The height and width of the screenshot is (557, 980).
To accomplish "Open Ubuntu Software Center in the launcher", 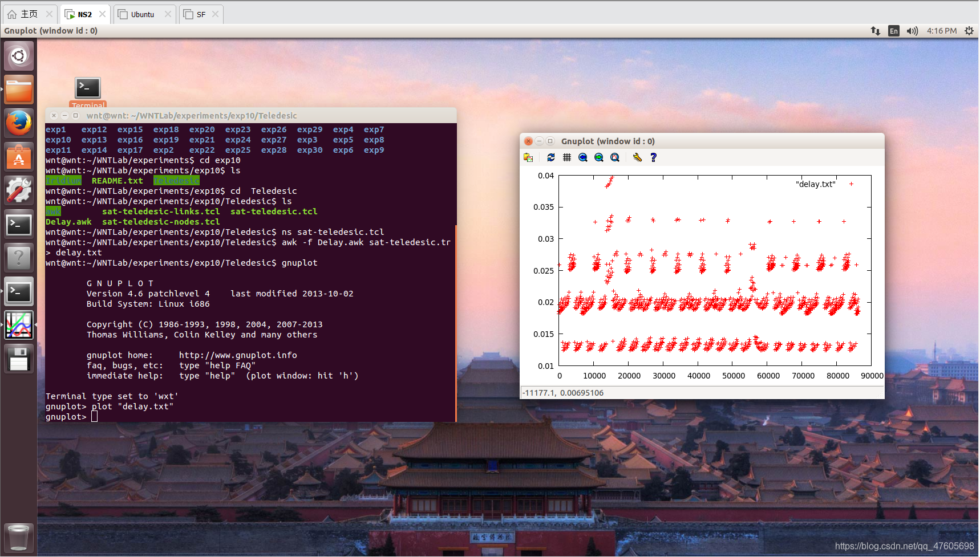I will (x=19, y=157).
